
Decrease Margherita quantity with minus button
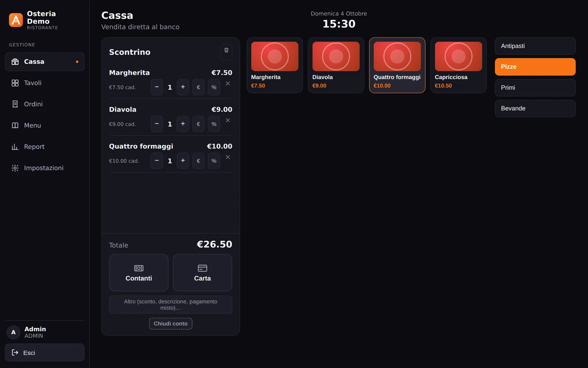click(x=157, y=87)
